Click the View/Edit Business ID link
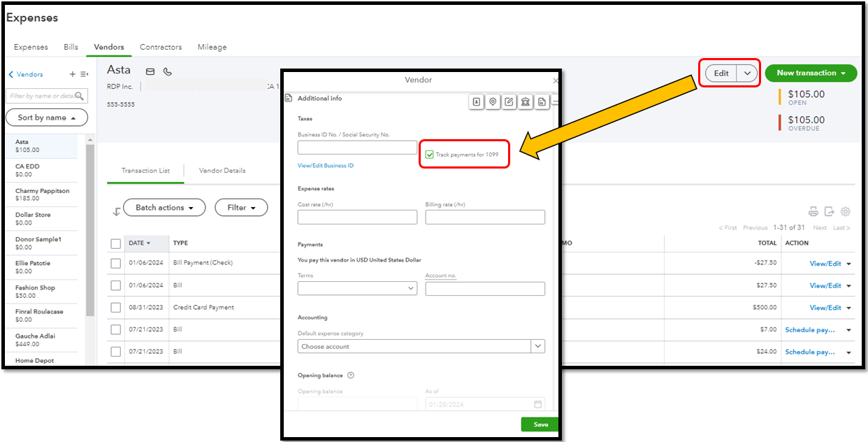868x442 pixels. 326,166
